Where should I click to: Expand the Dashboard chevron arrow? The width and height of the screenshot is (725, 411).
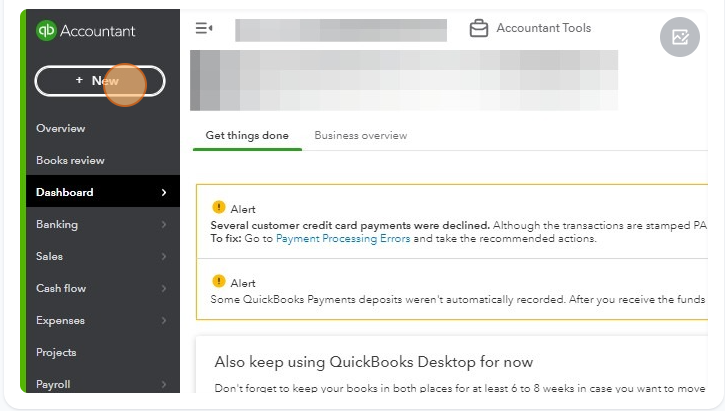coord(164,193)
